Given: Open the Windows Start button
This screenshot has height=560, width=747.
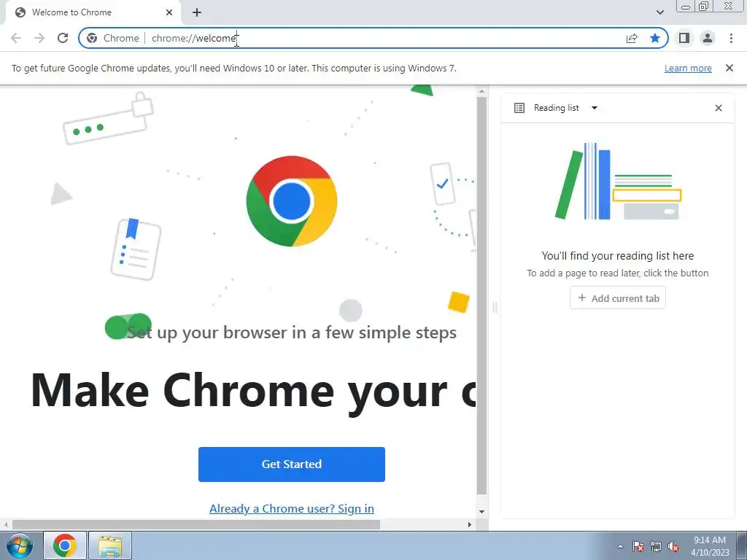Looking at the screenshot, I should (20, 545).
